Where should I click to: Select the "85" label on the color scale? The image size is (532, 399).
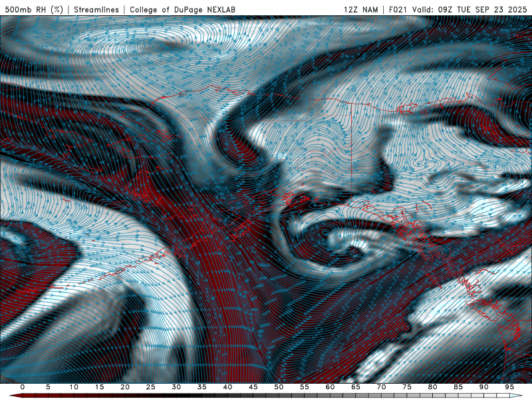tap(458, 387)
